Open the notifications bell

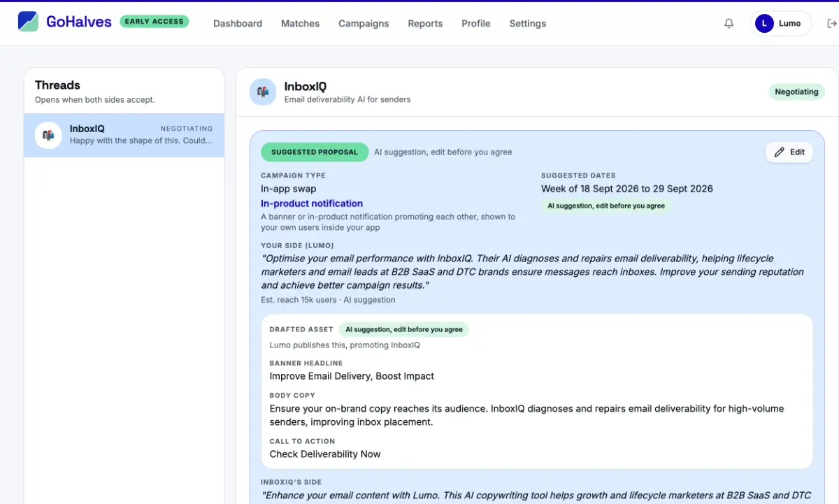click(729, 23)
